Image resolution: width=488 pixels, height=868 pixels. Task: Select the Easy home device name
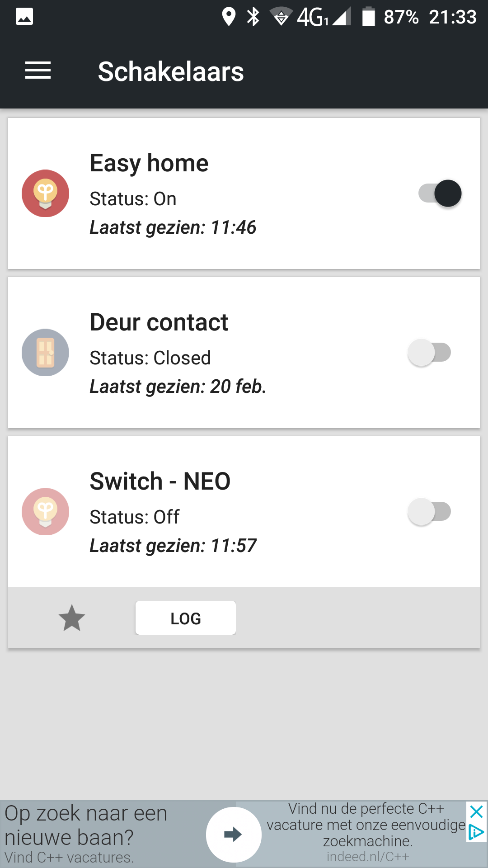tap(149, 163)
